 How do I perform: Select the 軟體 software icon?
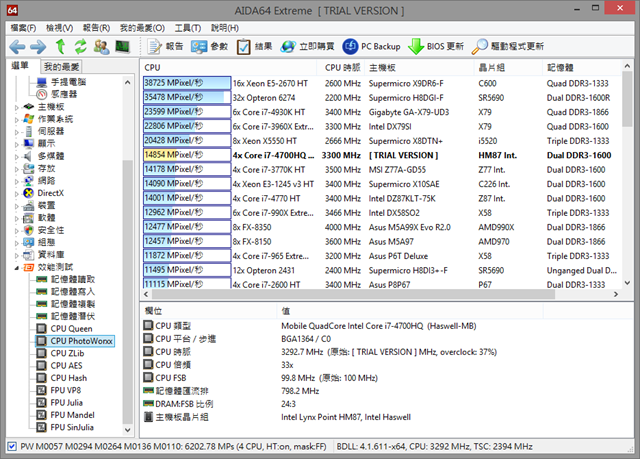click(x=29, y=217)
